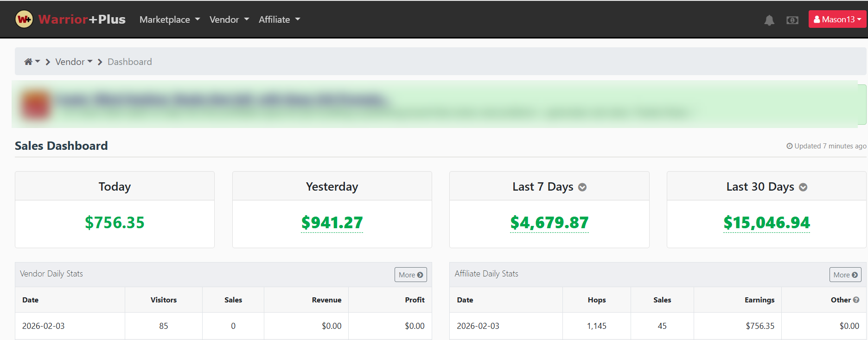Screen dimensions: 868x340
Task: Open the Last 7 Days $4,679.87 total
Action: [549, 223]
